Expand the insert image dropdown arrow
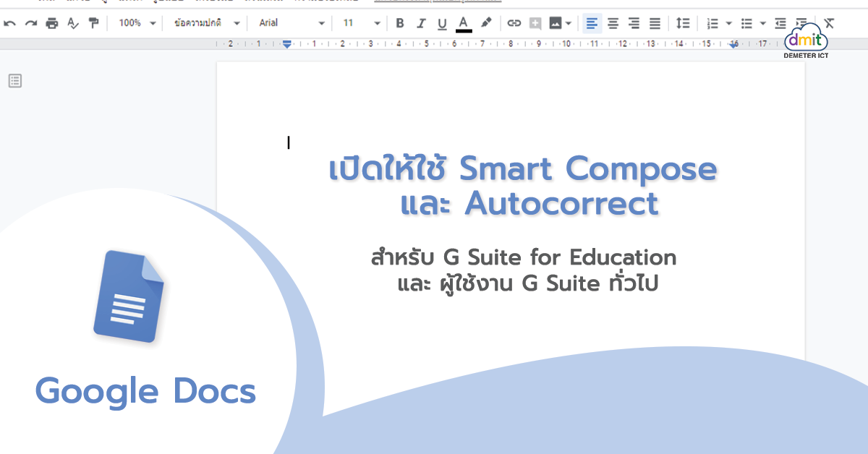 (x=569, y=23)
